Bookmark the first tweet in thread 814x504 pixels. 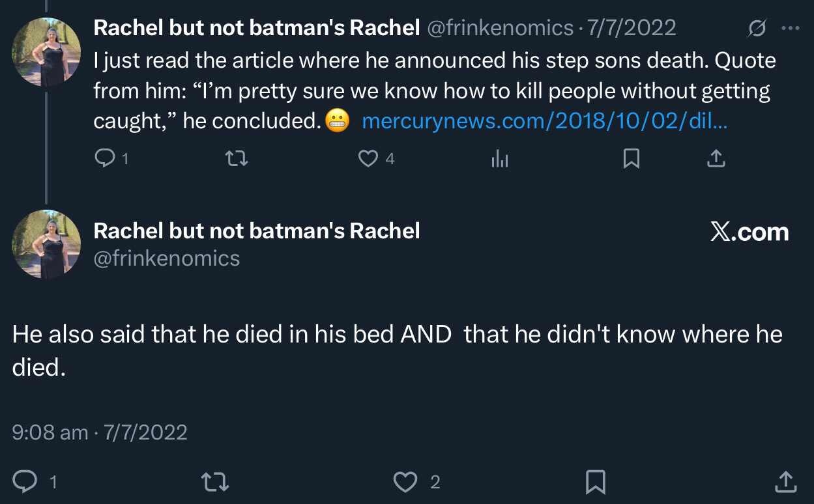tap(631, 158)
